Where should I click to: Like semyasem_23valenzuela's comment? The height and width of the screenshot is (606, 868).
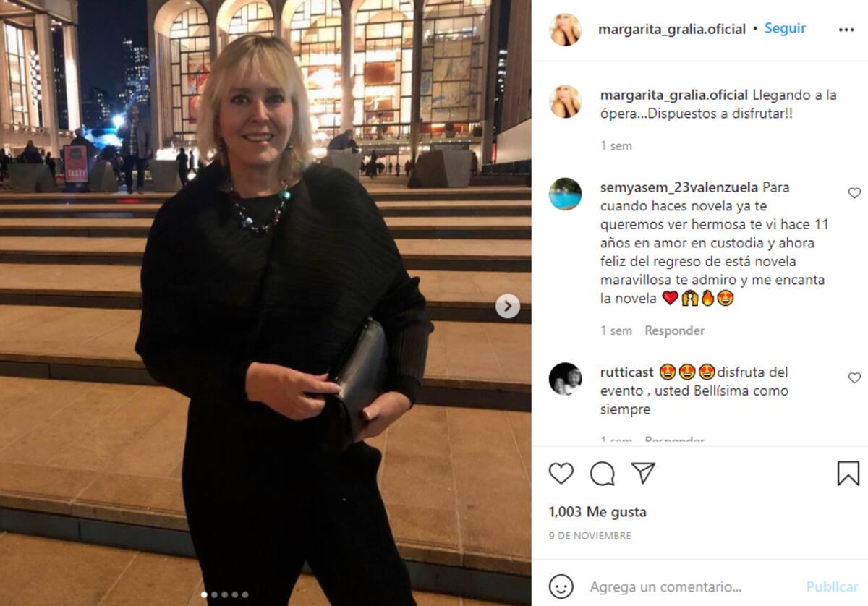pyautogui.click(x=854, y=193)
